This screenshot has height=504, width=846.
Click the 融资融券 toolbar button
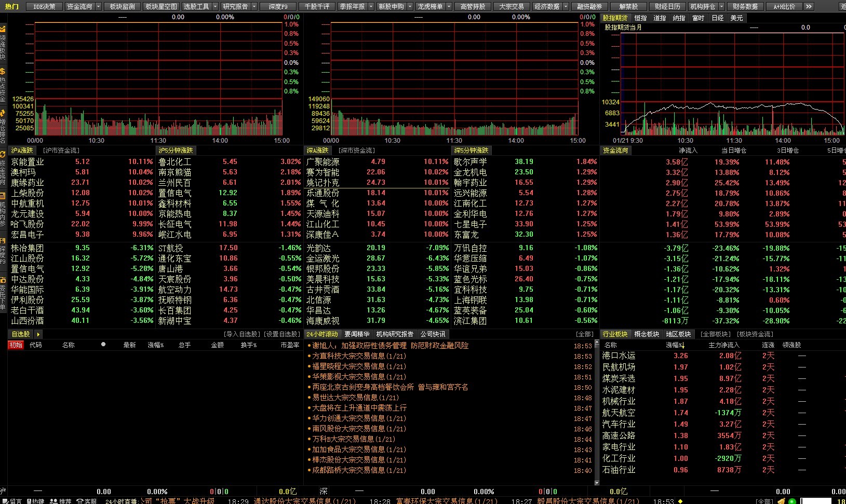[x=589, y=6]
